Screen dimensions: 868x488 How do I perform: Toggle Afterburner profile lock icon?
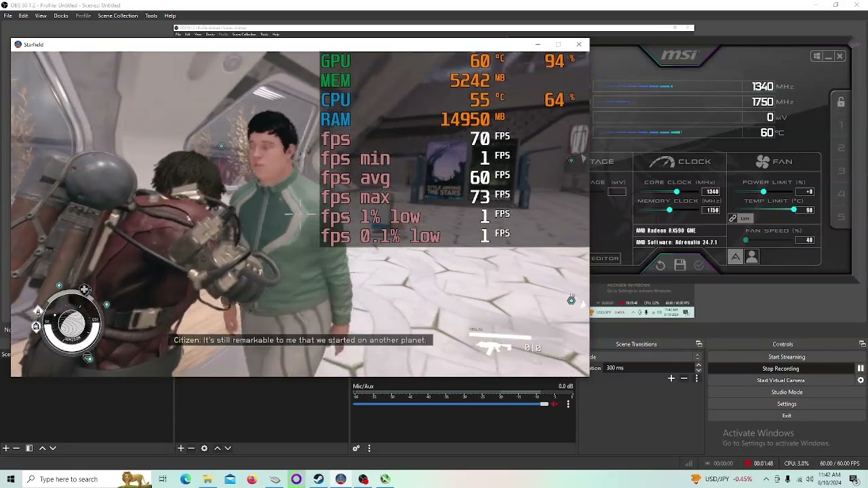pos(841,102)
